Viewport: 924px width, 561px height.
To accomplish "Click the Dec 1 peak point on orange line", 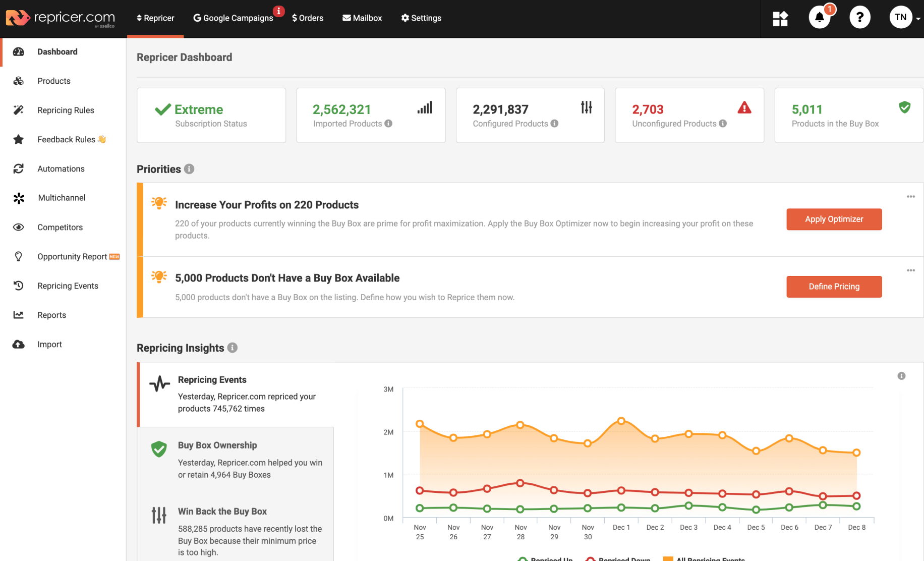I will point(621,421).
